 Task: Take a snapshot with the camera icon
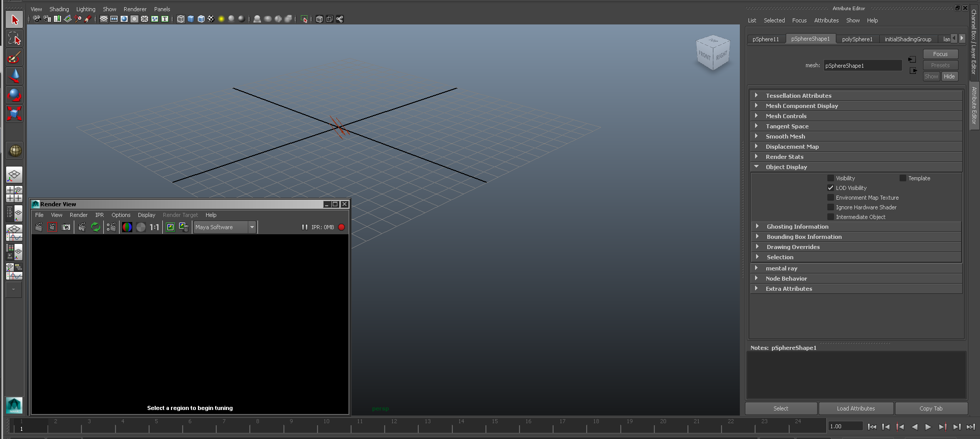pos(66,227)
